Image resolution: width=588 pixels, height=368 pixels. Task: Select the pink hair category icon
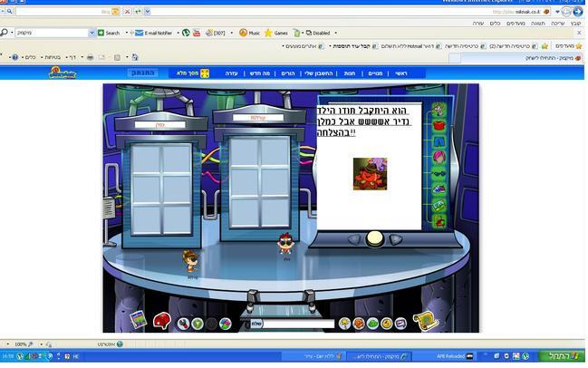click(x=439, y=157)
